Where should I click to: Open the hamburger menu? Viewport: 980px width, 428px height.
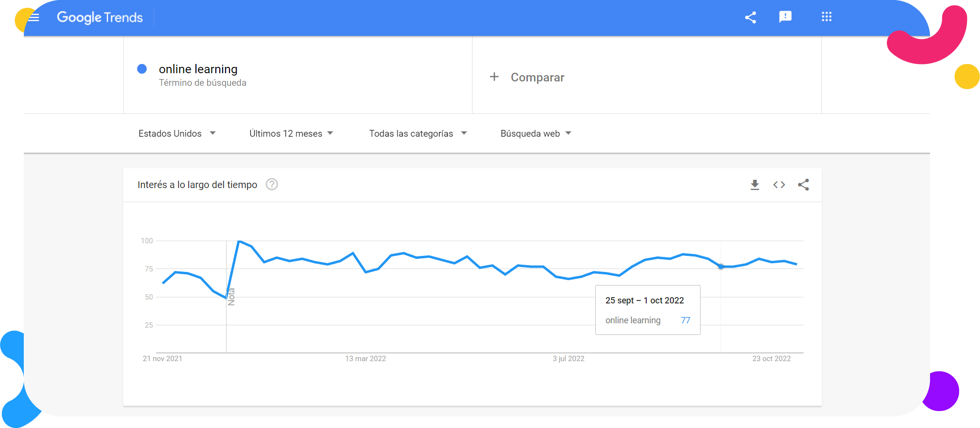click(33, 17)
